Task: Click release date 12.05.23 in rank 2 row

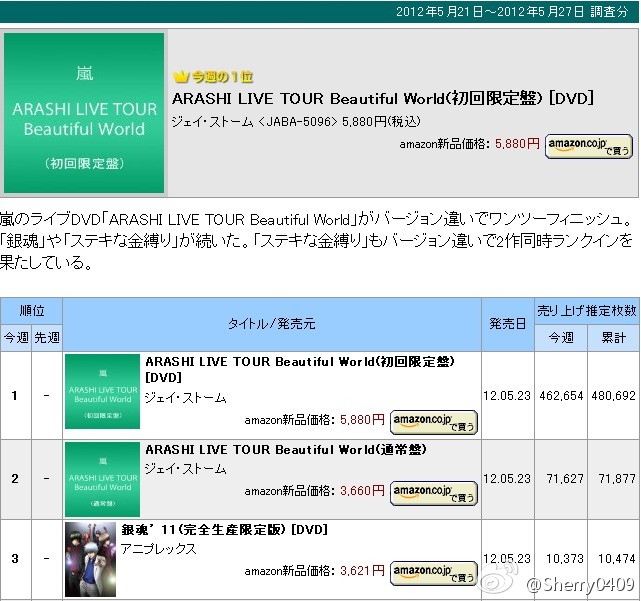Action: click(507, 479)
